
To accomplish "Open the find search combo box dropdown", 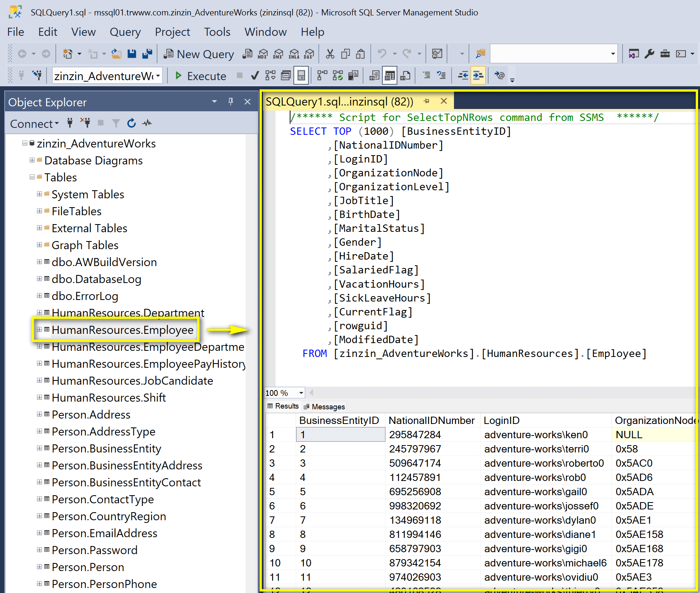I will (x=613, y=54).
